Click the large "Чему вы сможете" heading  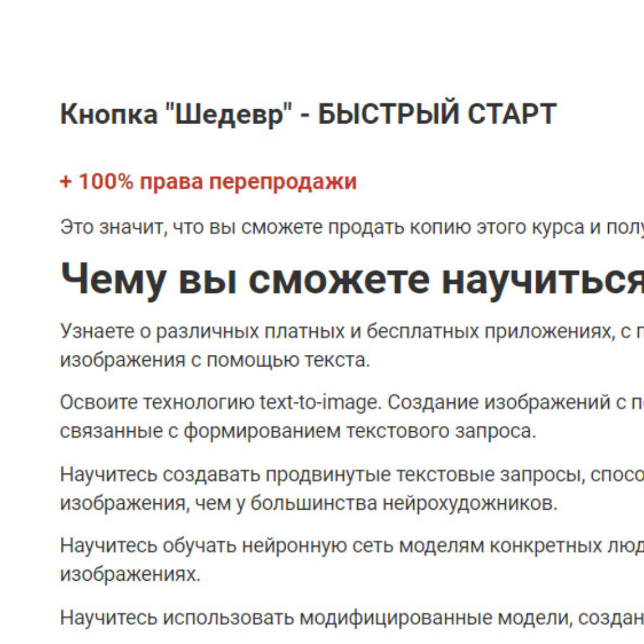(x=244, y=280)
